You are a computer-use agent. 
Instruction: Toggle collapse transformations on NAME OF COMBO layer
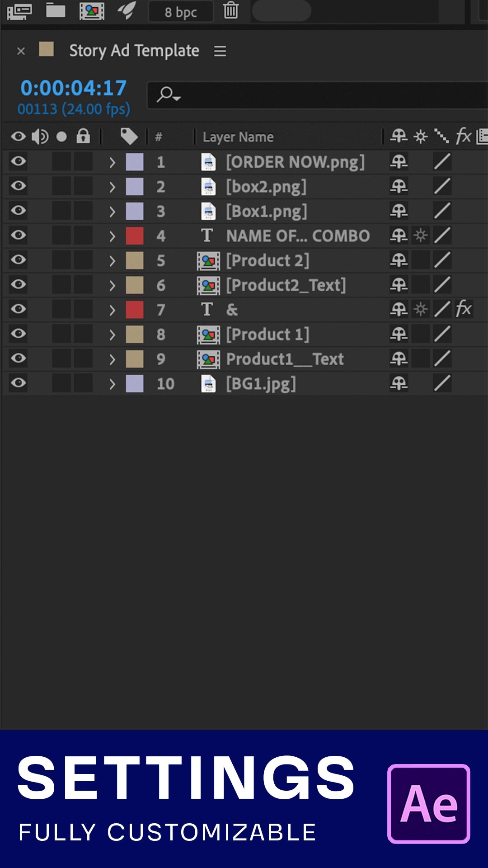pos(421,236)
